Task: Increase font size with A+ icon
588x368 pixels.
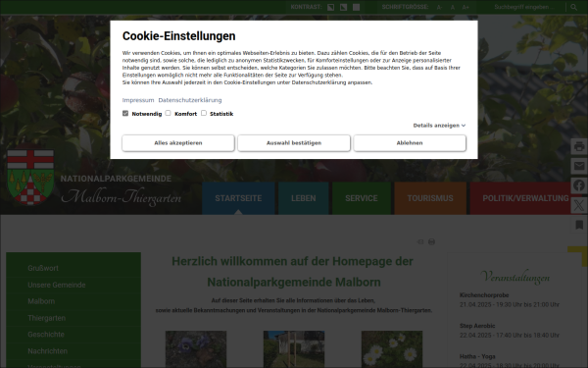Action: (465, 7)
